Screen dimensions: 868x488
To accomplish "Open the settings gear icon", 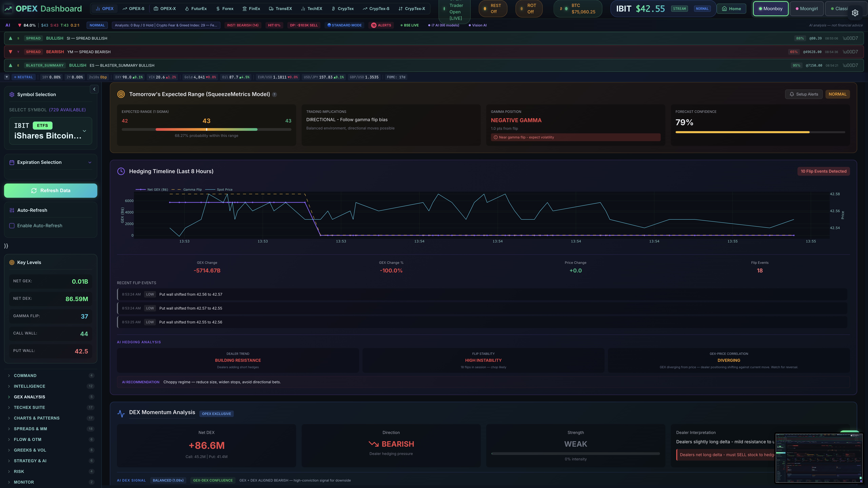I will [x=855, y=13].
